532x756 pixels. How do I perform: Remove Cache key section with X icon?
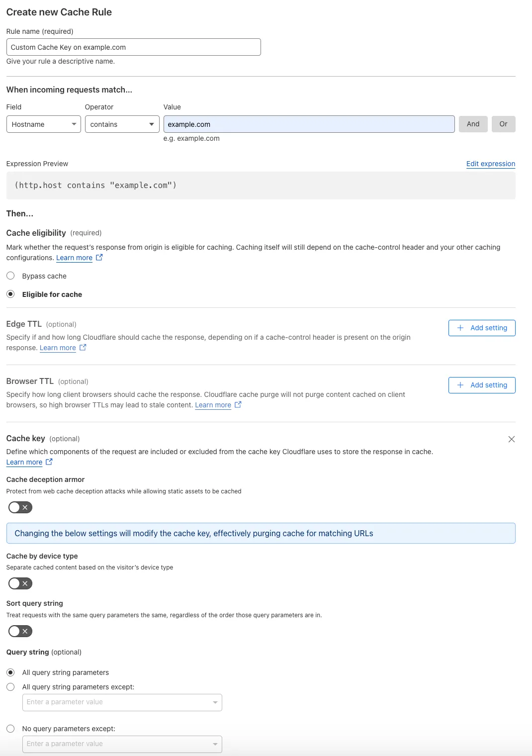[511, 439]
